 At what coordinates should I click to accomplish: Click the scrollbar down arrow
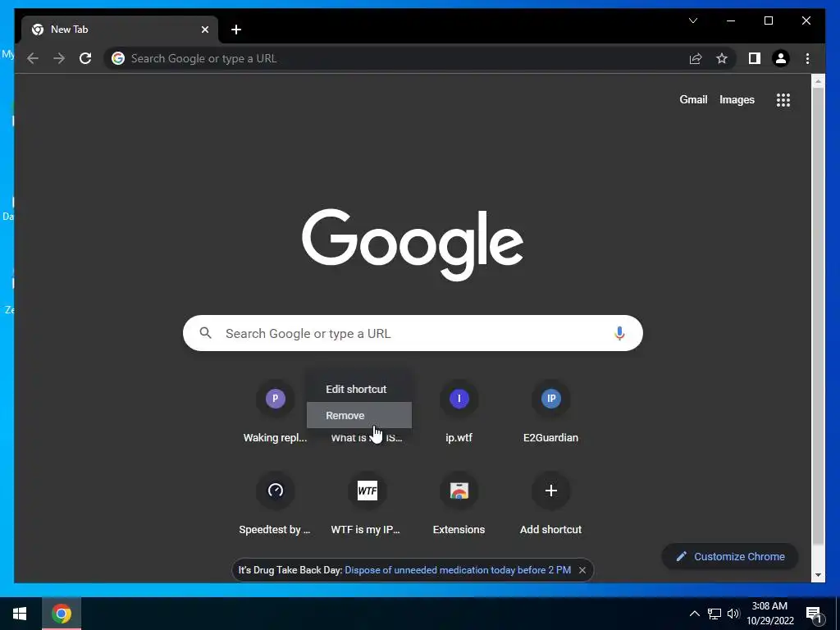point(818,575)
